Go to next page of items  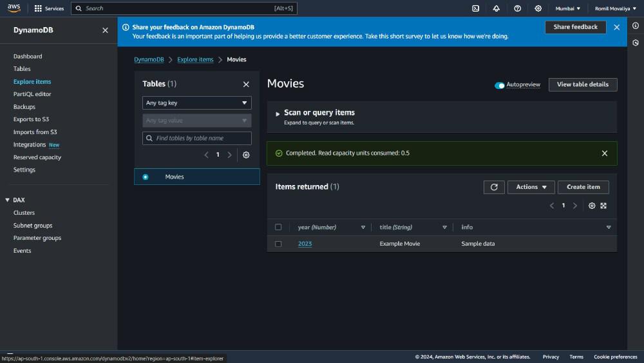(x=575, y=206)
